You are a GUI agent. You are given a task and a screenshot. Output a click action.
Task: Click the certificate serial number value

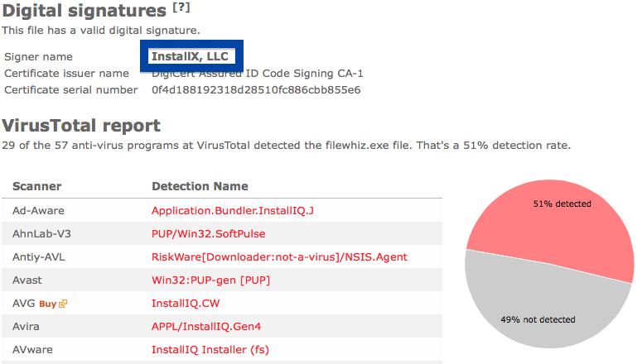pos(256,90)
